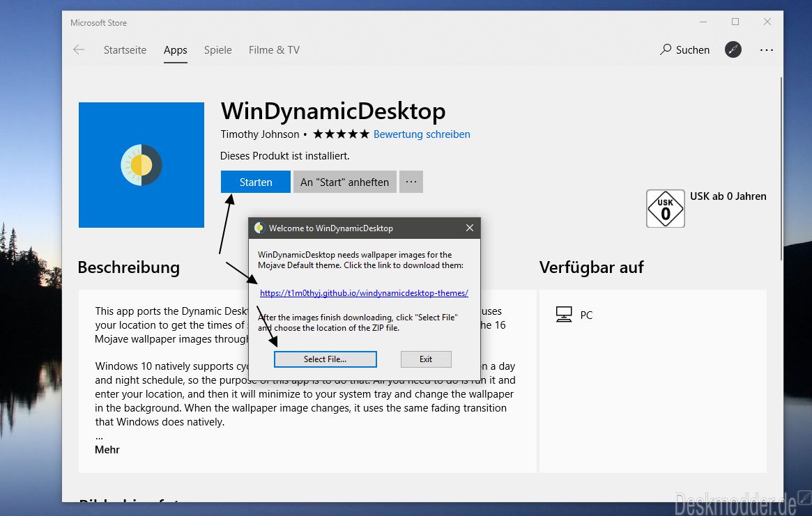Viewport: 812px width, 516px height.
Task: Switch to the Startseite tab
Action: click(125, 50)
